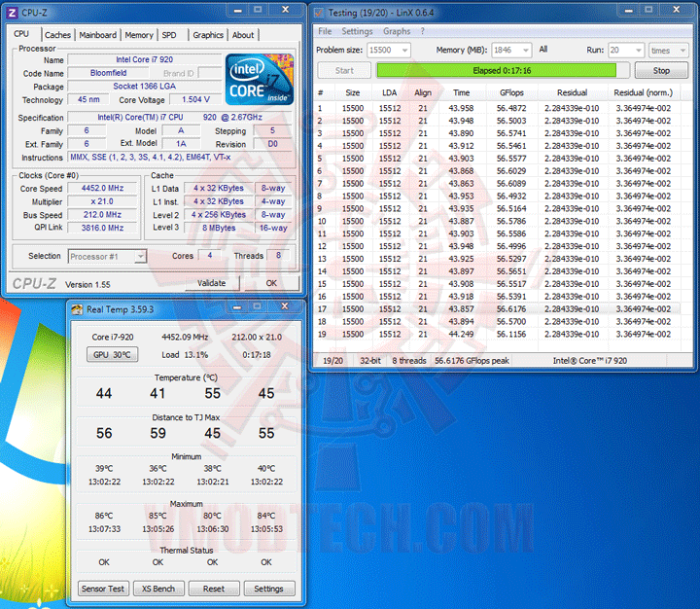The height and width of the screenshot is (609, 700).
Task: Click the Validate button in CPU-Z
Action: [212, 283]
